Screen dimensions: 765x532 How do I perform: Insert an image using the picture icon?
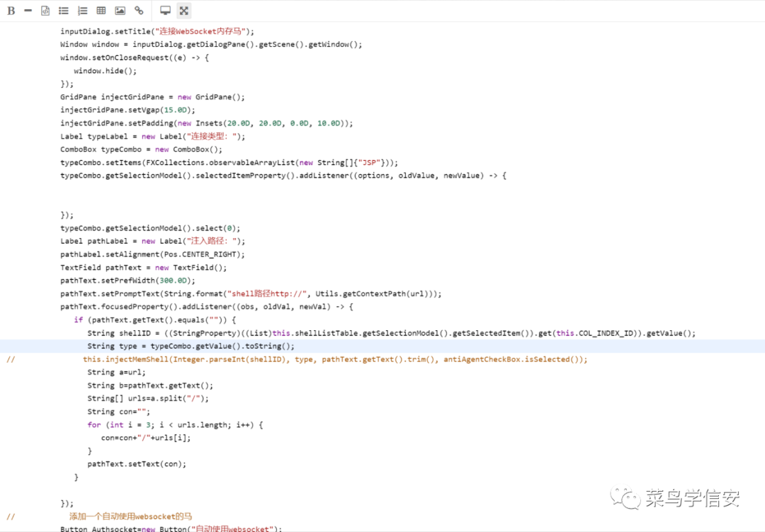[120, 11]
